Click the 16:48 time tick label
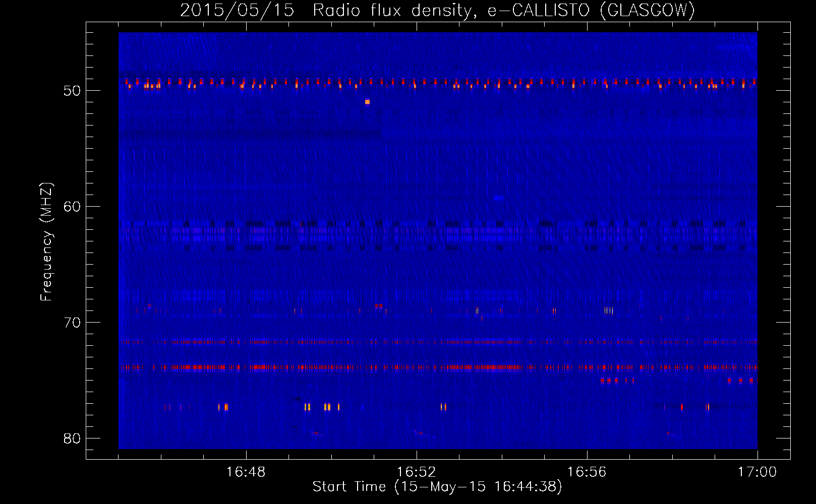816x504 pixels. (x=246, y=472)
